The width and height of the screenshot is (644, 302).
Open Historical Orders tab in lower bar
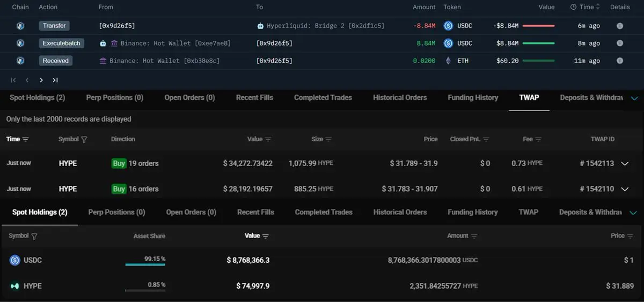point(400,212)
